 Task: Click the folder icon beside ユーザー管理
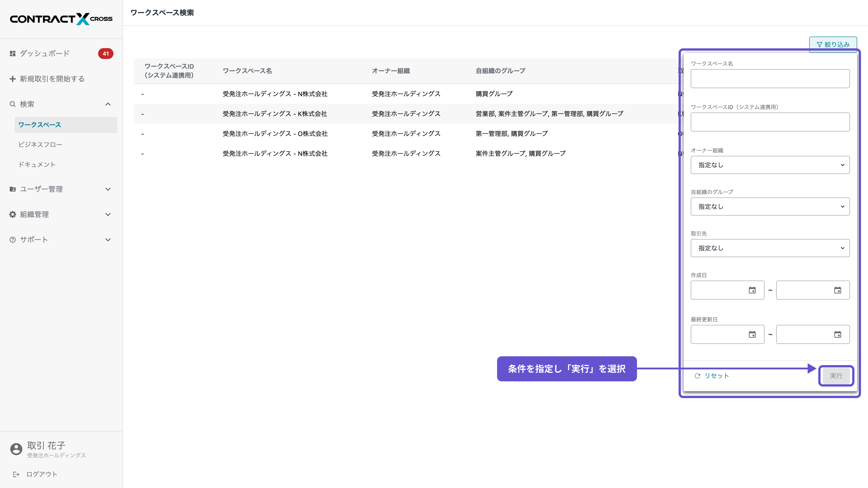pyautogui.click(x=12, y=189)
